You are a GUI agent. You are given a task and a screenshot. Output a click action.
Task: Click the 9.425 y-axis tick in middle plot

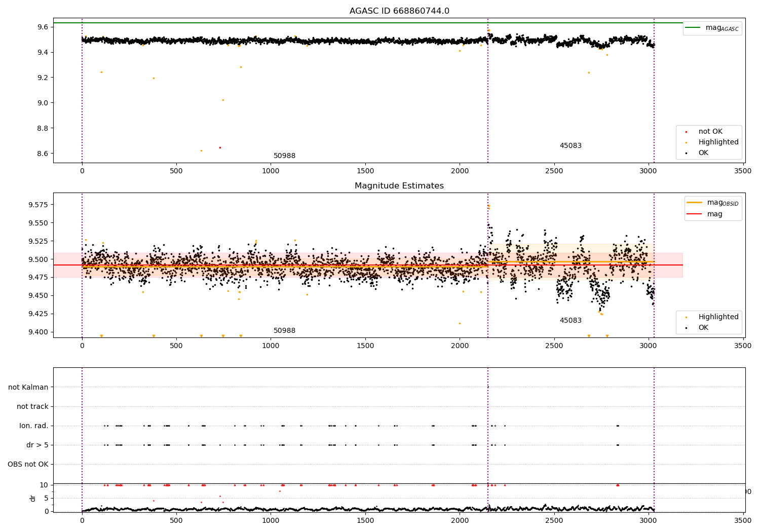[39, 314]
